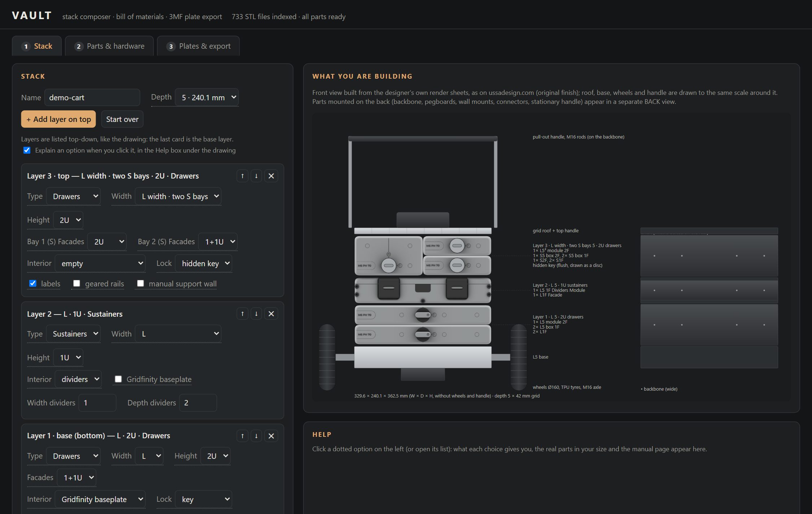The width and height of the screenshot is (812, 514).
Task: Delete Layer 2 using its X icon
Action: click(271, 314)
